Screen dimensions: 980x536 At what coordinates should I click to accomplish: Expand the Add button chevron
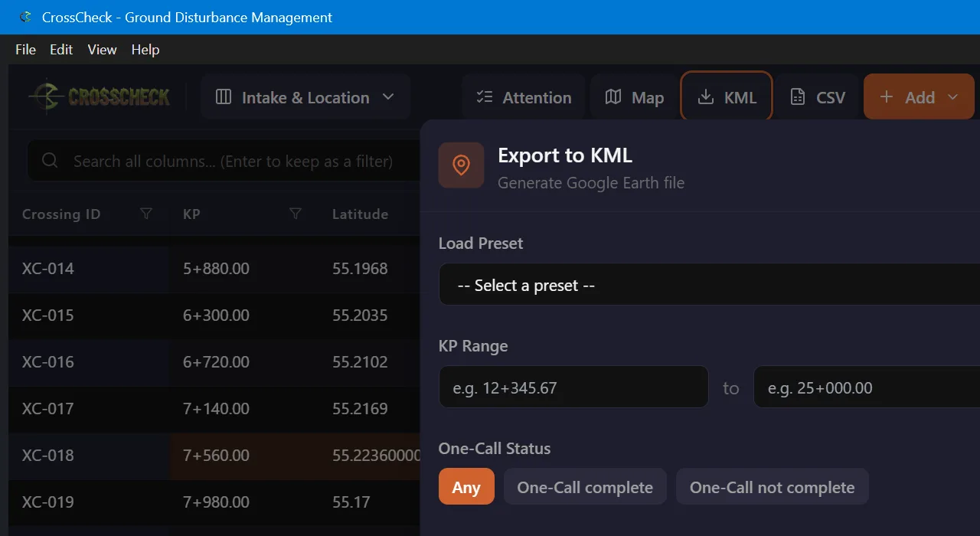pyautogui.click(x=953, y=97)
